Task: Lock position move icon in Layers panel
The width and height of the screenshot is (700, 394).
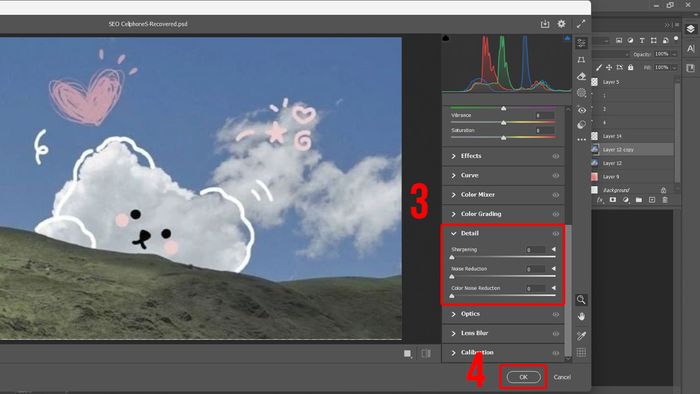Action: [x=609, y=67]
